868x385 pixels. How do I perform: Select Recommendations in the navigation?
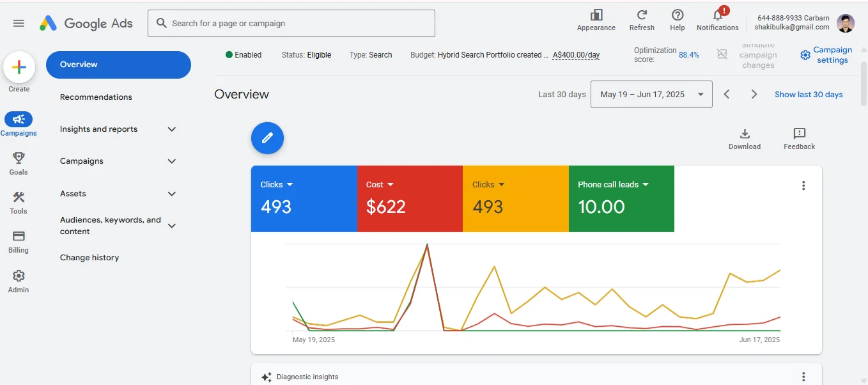96,97
